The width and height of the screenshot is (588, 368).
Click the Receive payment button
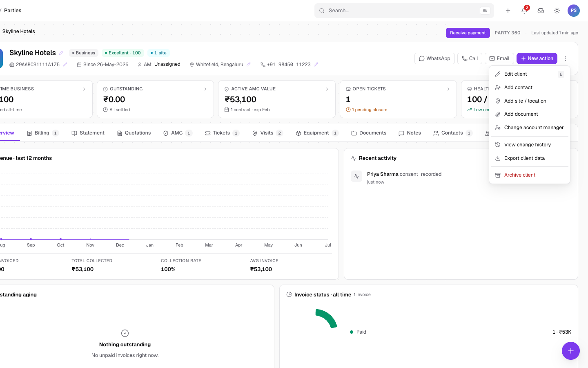(x=468, y=33)
